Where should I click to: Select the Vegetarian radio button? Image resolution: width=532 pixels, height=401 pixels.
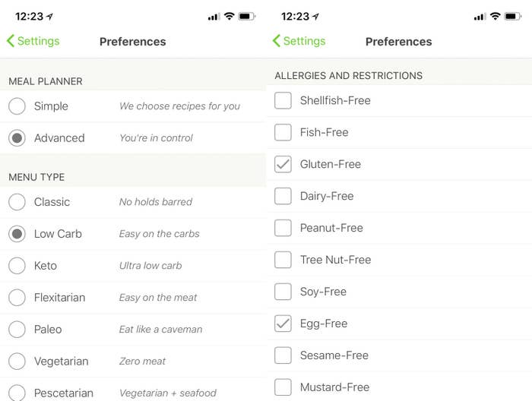tap(17, 361)
